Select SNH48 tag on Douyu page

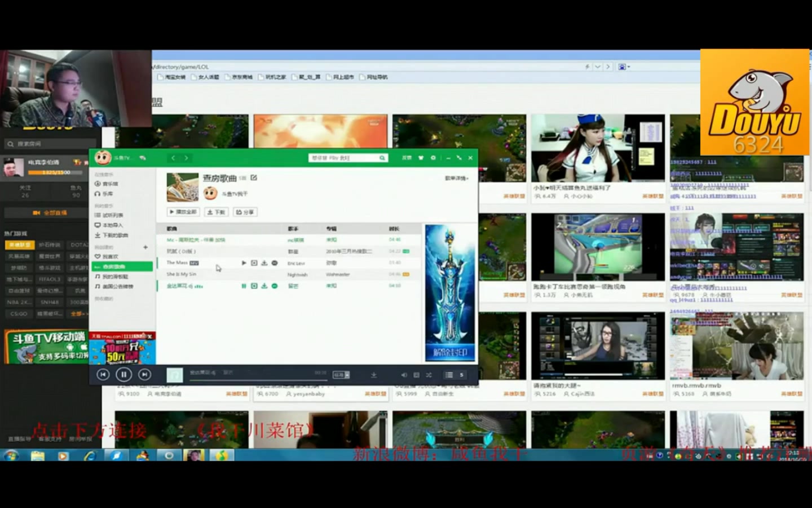click(50, 302)
